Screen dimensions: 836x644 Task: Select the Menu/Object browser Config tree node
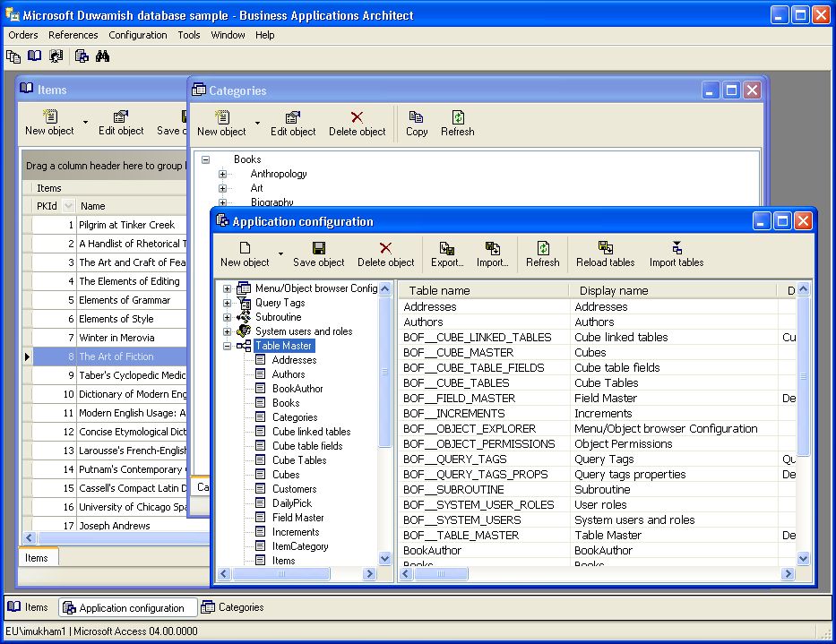316,288
